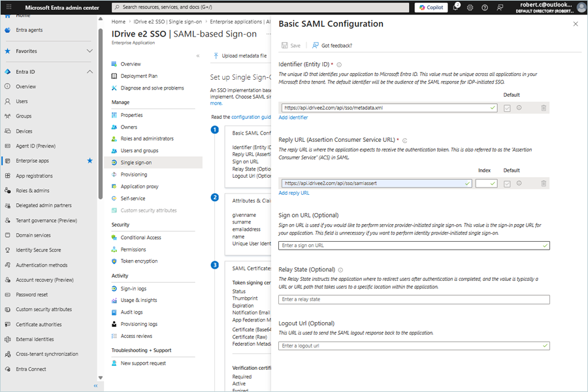
Task: Click the Self-service icon
Action: [x=114, y=199]
